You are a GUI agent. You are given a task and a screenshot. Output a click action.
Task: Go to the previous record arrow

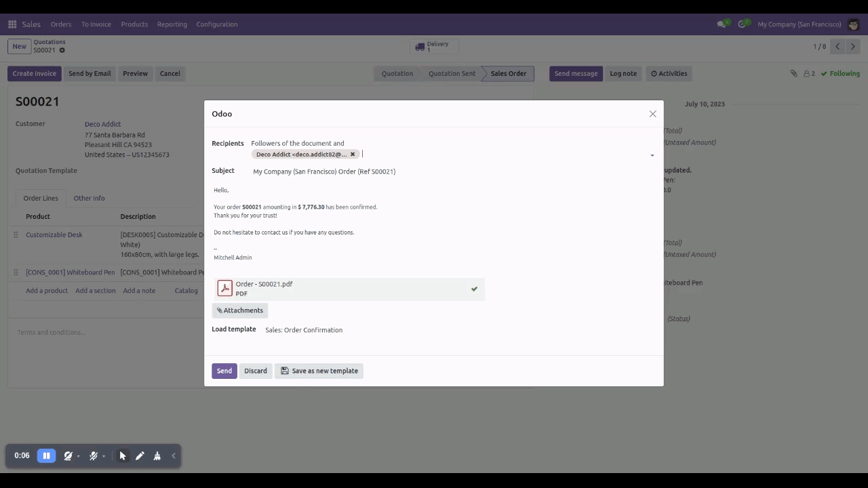837,47
